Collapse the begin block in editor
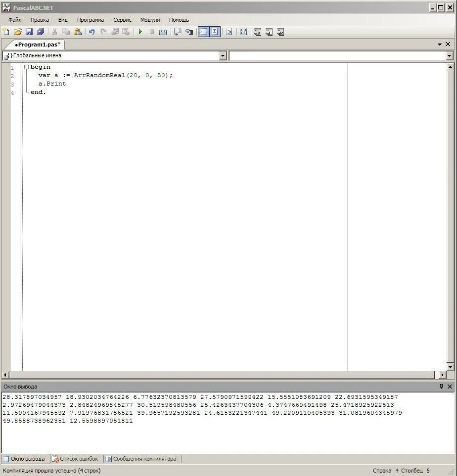Viewport: 457px width, 476px height. pyautogui.click(x=26, y=67)
